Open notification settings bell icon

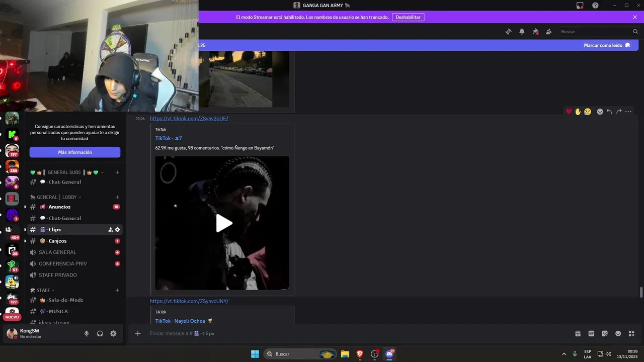click(x=522, y=32)
